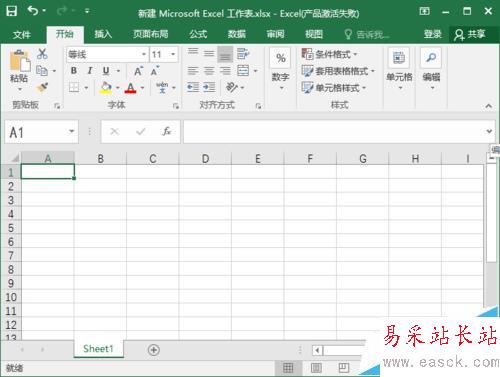Apply yellow fill color bucket

click(x=106, y=87)
